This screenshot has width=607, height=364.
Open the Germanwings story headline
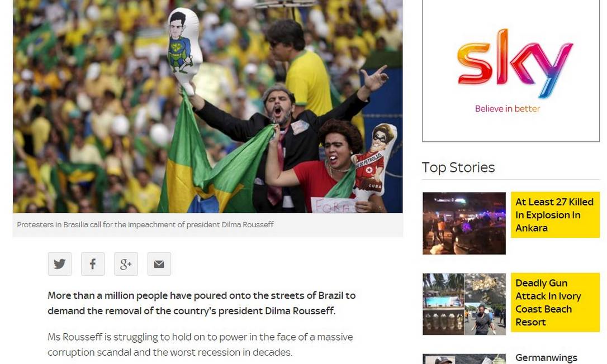[x=546, y=358]
